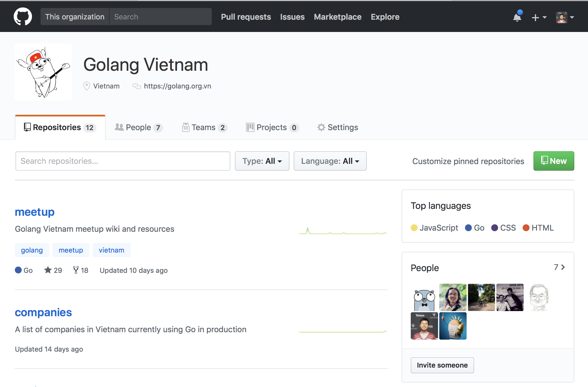Click the Teams jersey icon
Viewport: 588px width, 387px height.
tap(186, 127)
